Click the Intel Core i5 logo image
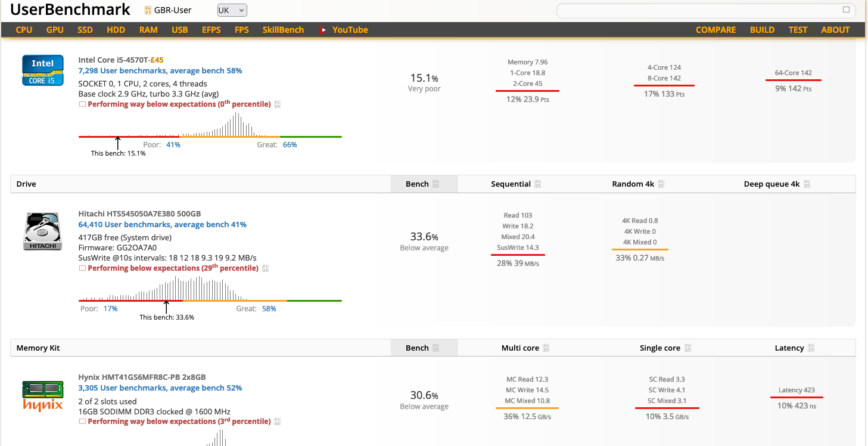The height and width of the screenshot is (446, 868). click(42, 70)
